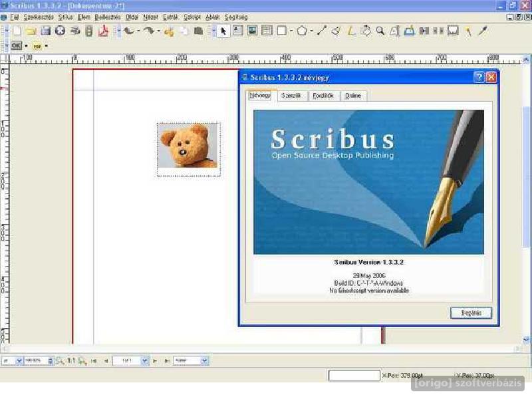Pick the Bezier Curve pen tool

coord(336,31)
